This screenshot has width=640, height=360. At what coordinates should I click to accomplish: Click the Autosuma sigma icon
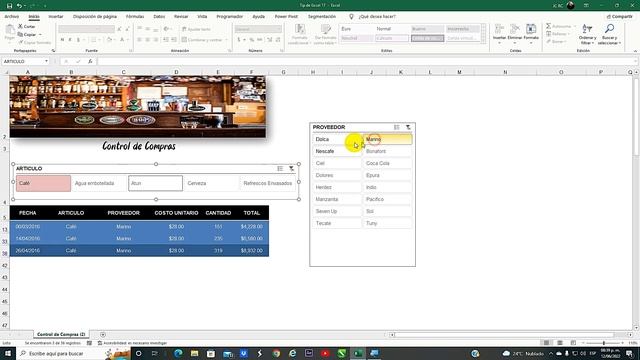[x=549, y=26]
